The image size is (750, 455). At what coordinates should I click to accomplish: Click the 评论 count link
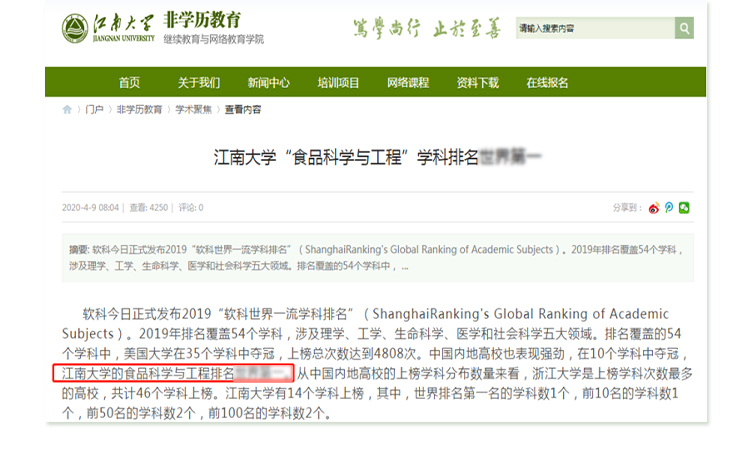[x=190, y=208]
